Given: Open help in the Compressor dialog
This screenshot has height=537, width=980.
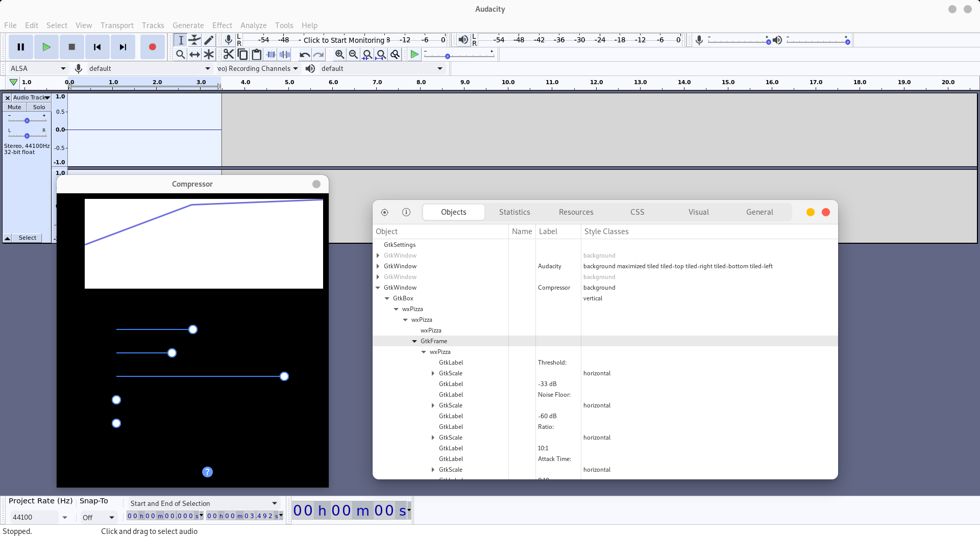Looking at the screenshot, I should [x=207, y=472].
